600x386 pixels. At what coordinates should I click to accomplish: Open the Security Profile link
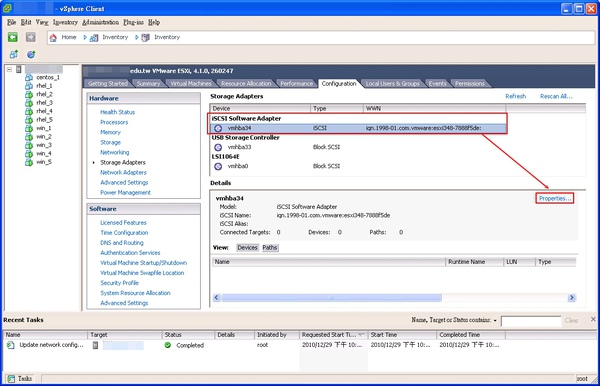119,283
